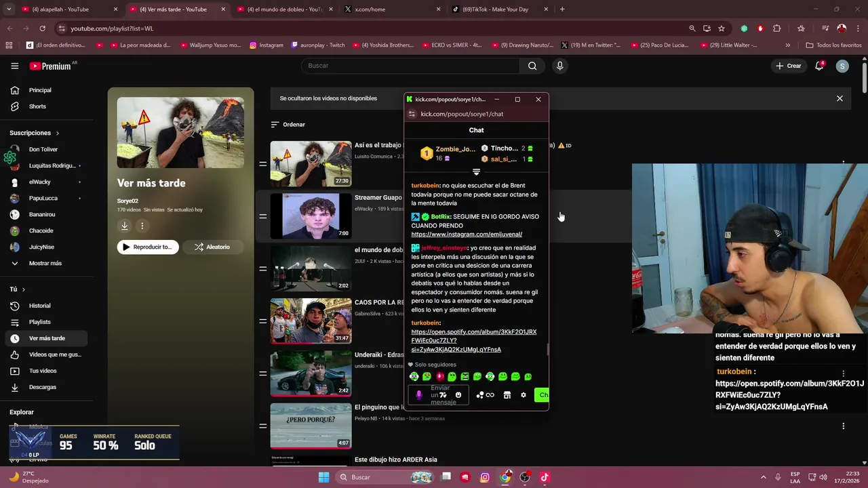Open Chrome tab search dropdown
The image size is (868, 488).
coord(9,9)
